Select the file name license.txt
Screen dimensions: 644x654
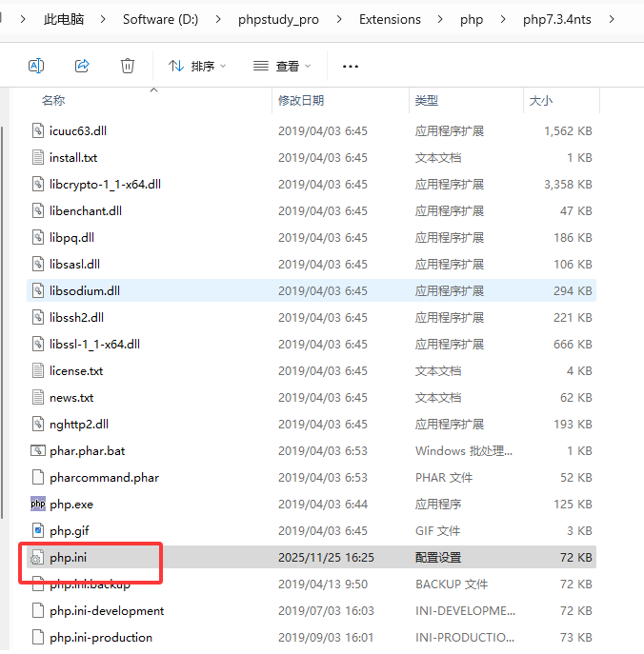[x=76, y=371]
